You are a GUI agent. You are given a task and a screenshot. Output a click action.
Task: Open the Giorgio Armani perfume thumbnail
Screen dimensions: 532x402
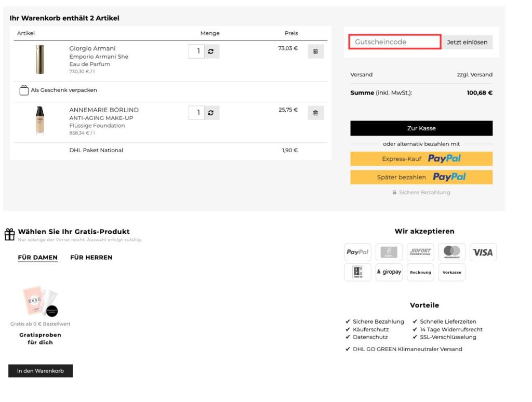click(40, 59)
